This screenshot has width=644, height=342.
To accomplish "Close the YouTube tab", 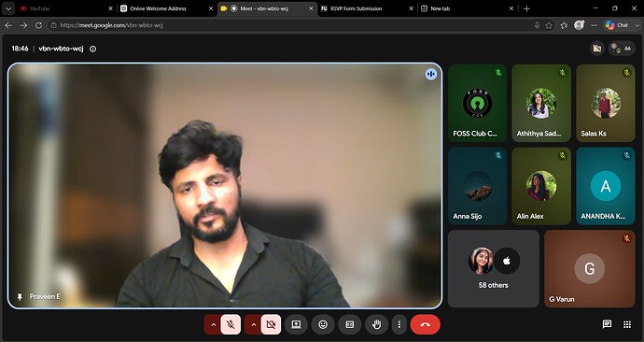I will click(110, 8).
